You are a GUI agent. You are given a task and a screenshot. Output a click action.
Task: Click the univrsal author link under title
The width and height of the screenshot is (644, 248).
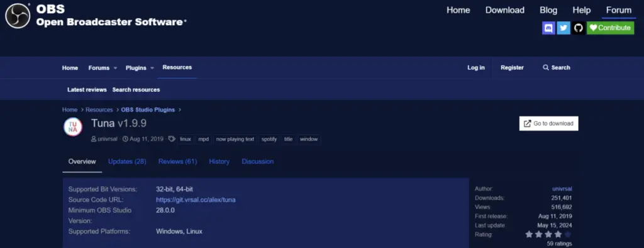point(108,139)
